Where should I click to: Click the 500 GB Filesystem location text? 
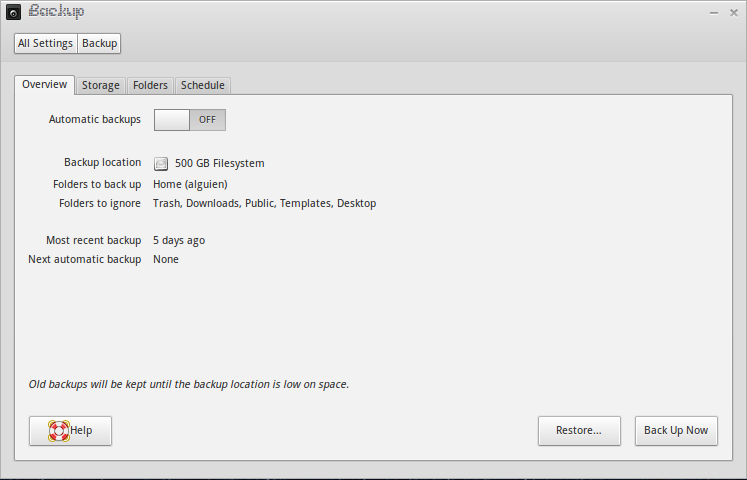point(219,163)
